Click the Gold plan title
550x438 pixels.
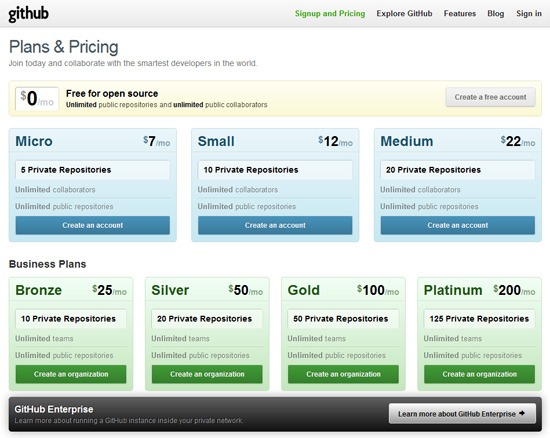pyautogui.click(x=304, y=290)
